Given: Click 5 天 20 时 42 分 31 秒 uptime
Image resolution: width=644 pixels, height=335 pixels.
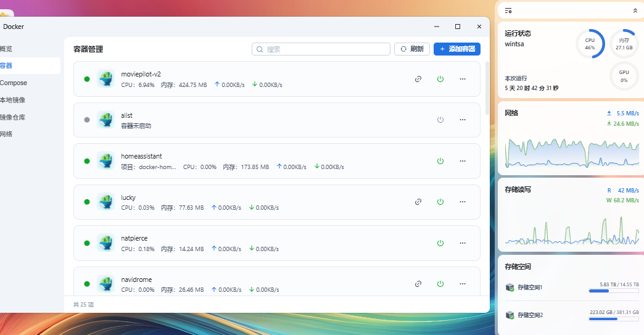Looking at the screenshot, I should (x=532, y=88).
